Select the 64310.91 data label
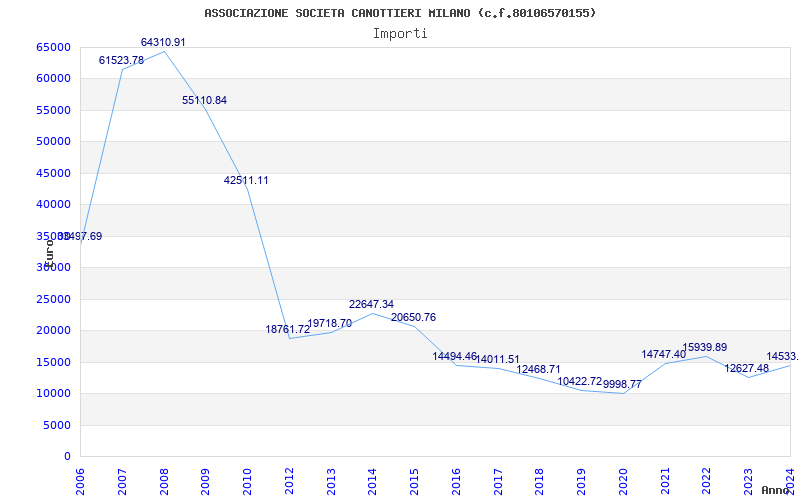The image size is (800, 500). (x=163, y=42)
